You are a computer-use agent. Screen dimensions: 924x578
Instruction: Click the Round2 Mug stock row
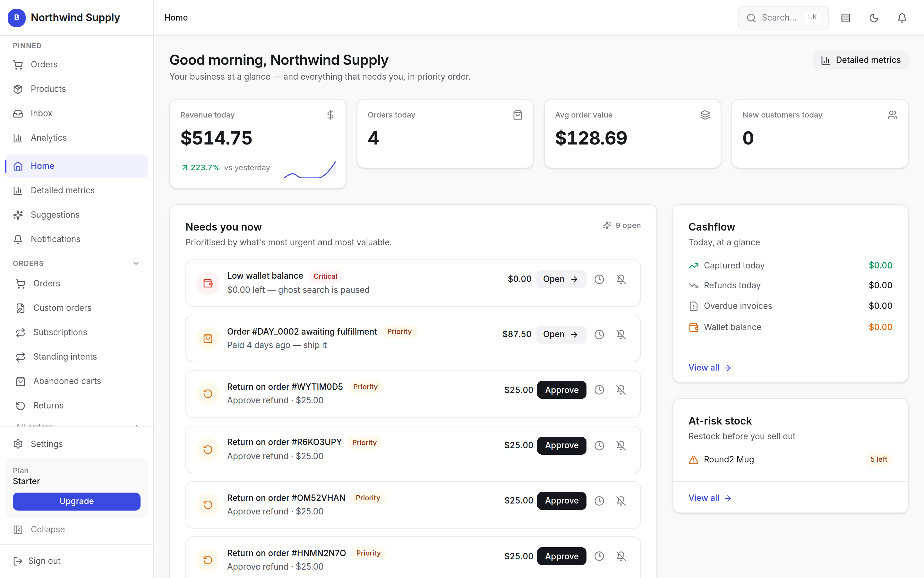[790, 460]
